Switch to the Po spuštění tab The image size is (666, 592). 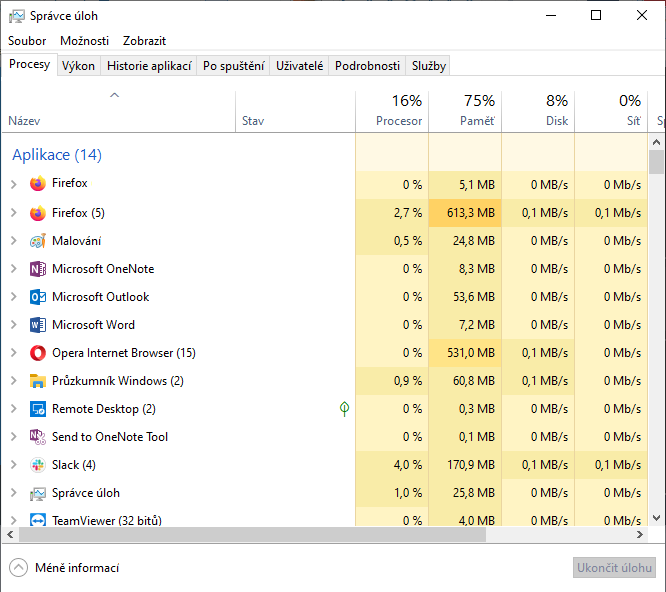click(x=234, y=66)
